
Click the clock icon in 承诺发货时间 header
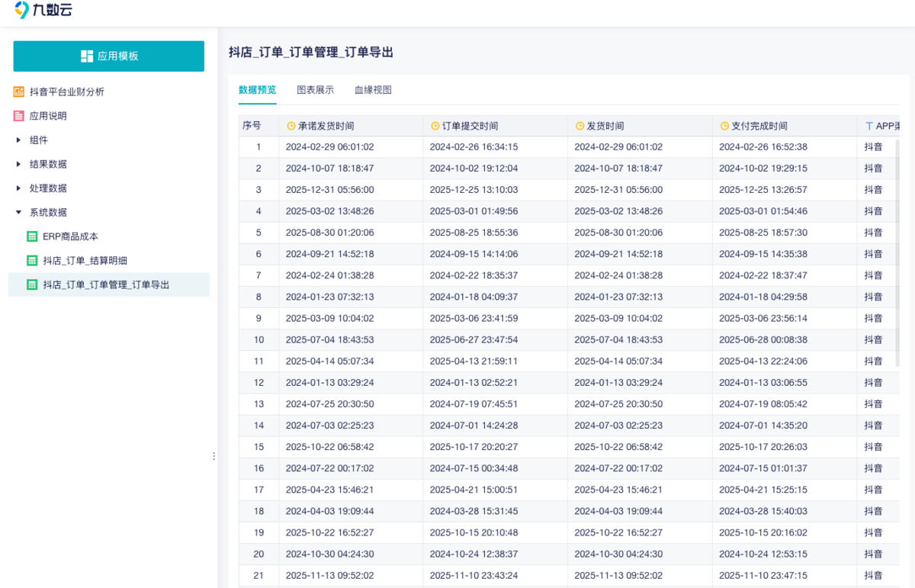tap(291, 126)
